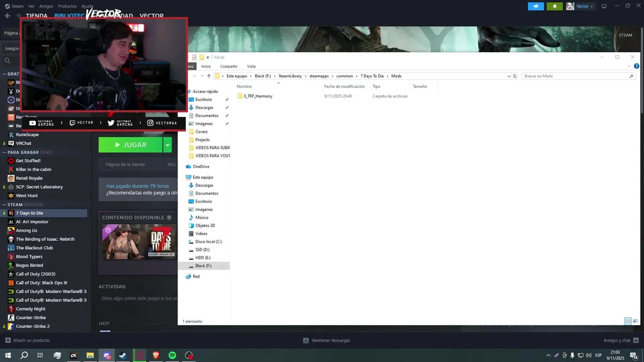
Task: Open the Vector account dropdown in Steam
Action: [580, 6]
